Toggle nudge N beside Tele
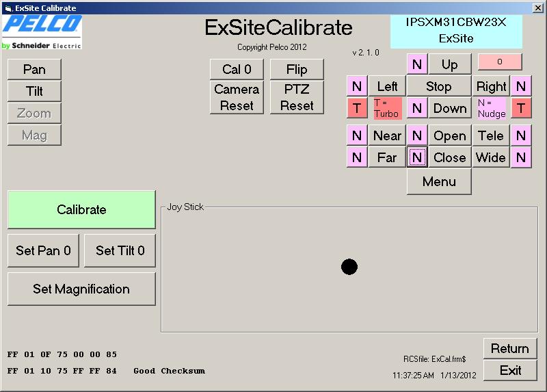This screenshot has height=392, width=547. click(x=521, y=135)
